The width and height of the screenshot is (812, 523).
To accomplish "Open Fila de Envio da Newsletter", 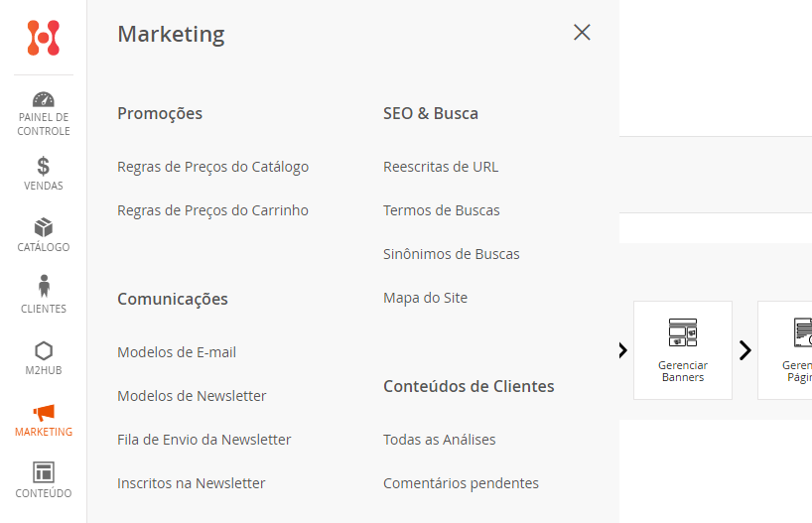I will [203, 440].
